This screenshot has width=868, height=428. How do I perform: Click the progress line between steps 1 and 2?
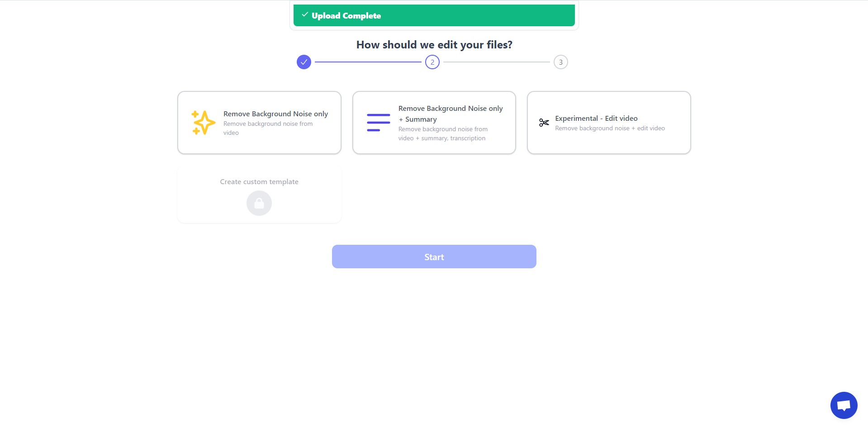368,62
